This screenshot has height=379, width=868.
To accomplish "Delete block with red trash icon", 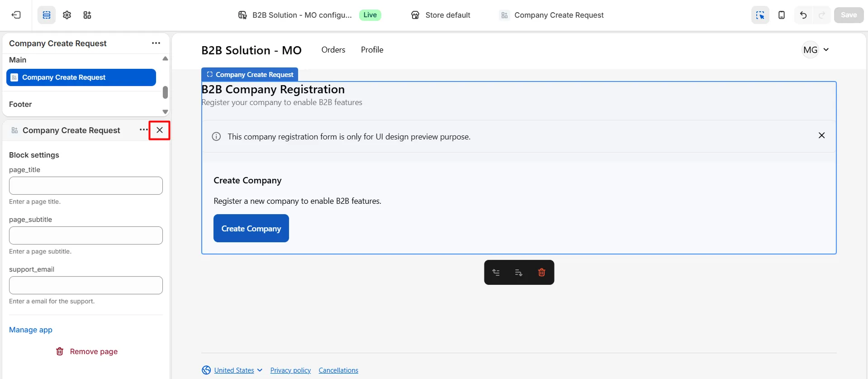I will click(541, 273).
